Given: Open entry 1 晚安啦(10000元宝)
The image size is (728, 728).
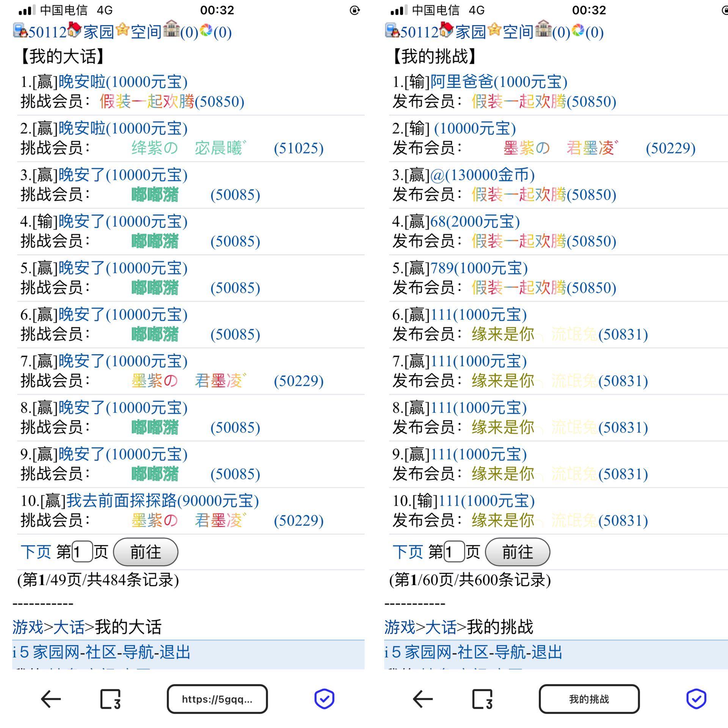Looking at the screenshot, I should click(123, 82).
